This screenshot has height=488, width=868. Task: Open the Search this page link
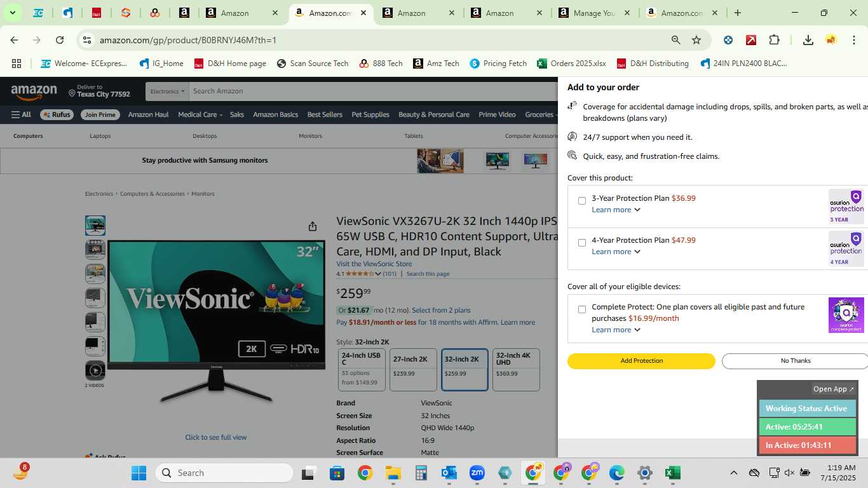[428, 274]
